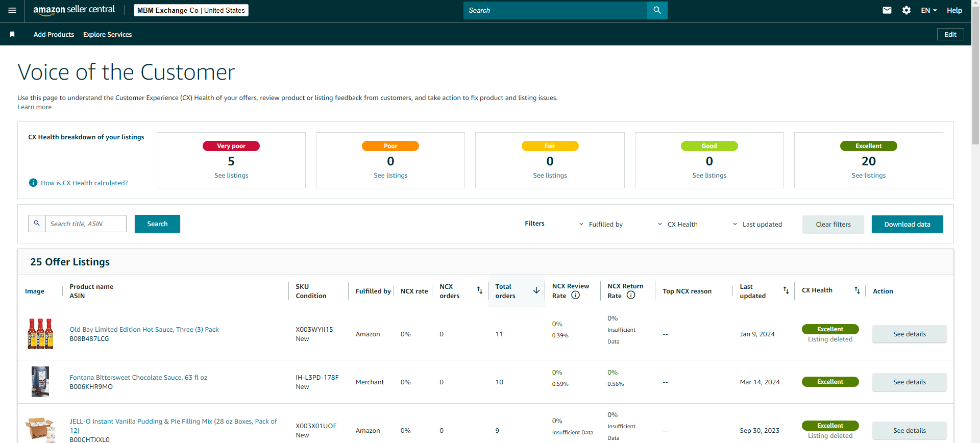
Task: See details for JELL-O Vanilla Pudding
Action: click(x=909, y=430)
